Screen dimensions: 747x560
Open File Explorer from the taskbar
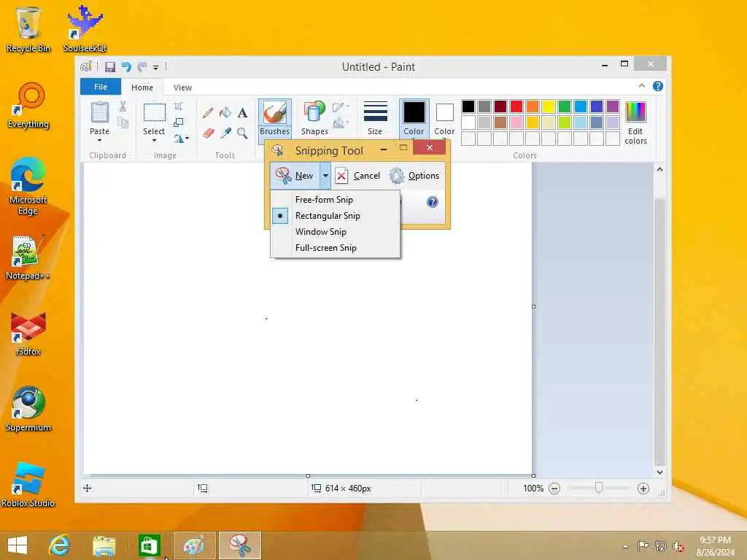click(x=104, y=545)
